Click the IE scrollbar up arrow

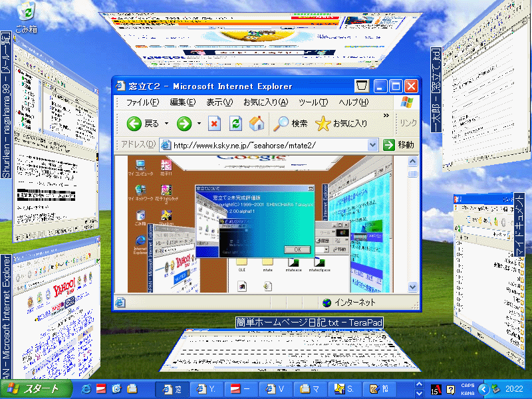412,162
